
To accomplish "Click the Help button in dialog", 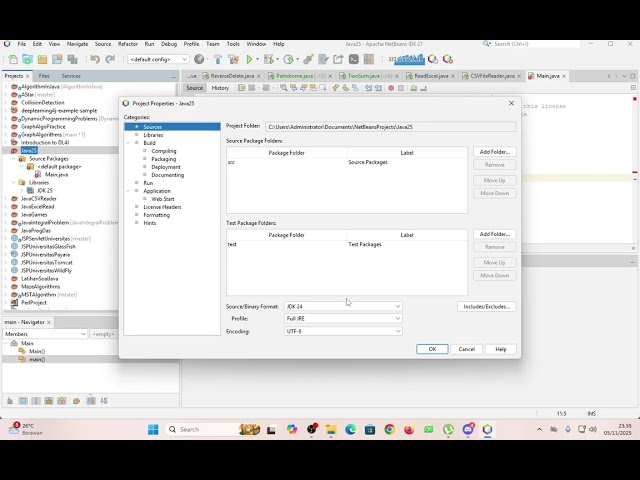I will (501, 349).
